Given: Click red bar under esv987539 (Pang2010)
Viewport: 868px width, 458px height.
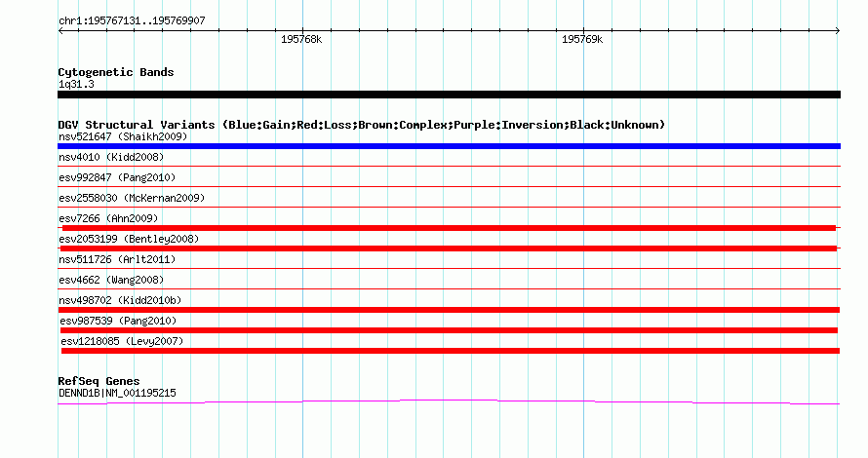Looking at the screenshot, I should click(449, 330).
